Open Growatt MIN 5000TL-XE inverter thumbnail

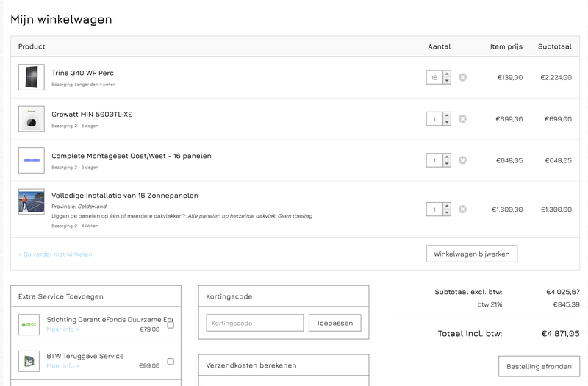pyautogui.click(x=32, y=118)
